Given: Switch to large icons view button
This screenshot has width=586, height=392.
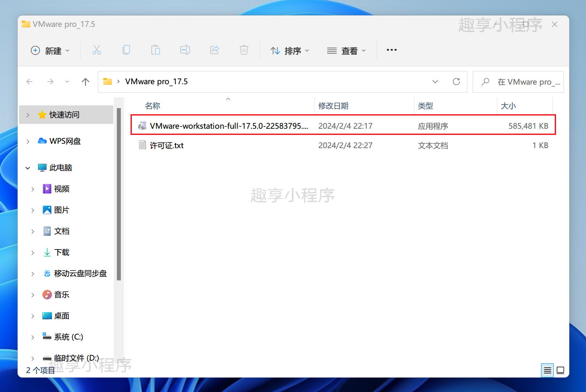Looking at the screenshot, I should pos(560,370).
